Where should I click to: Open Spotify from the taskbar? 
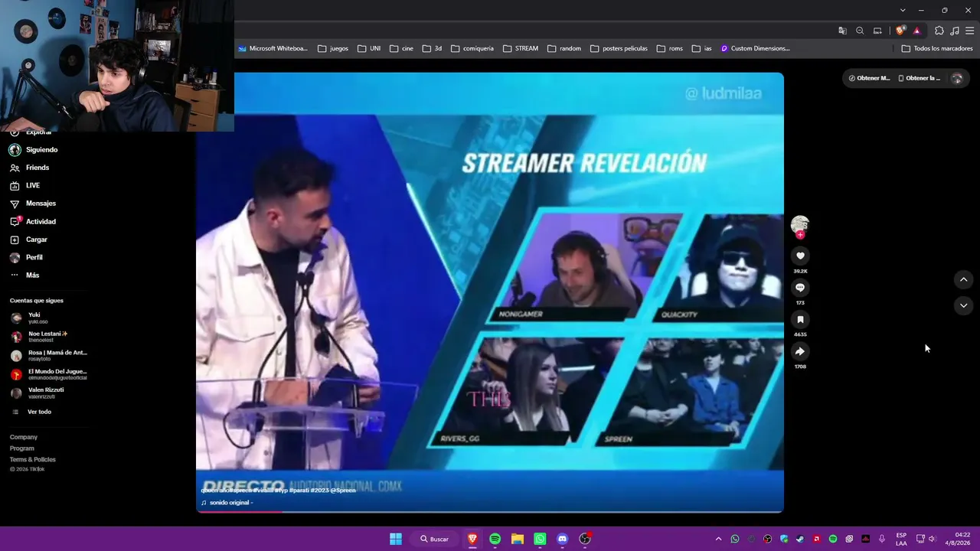click(x=495, y=539)
